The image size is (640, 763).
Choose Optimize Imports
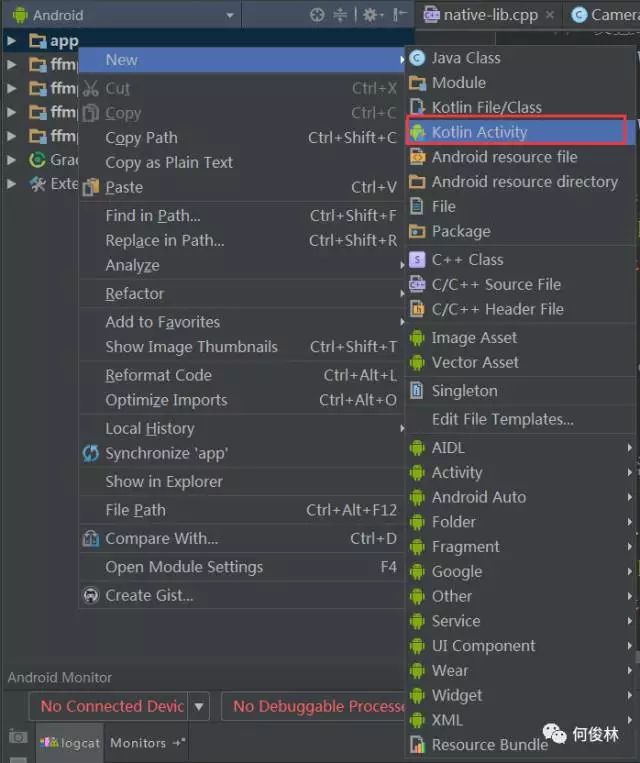(242, 400)
